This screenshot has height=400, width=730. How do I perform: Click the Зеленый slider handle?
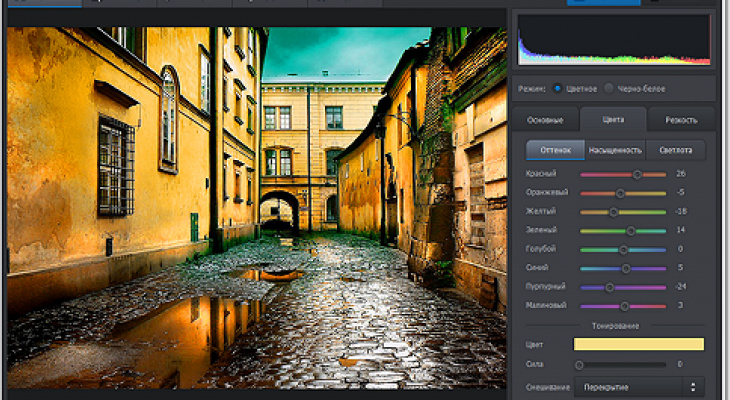point(630,231)
